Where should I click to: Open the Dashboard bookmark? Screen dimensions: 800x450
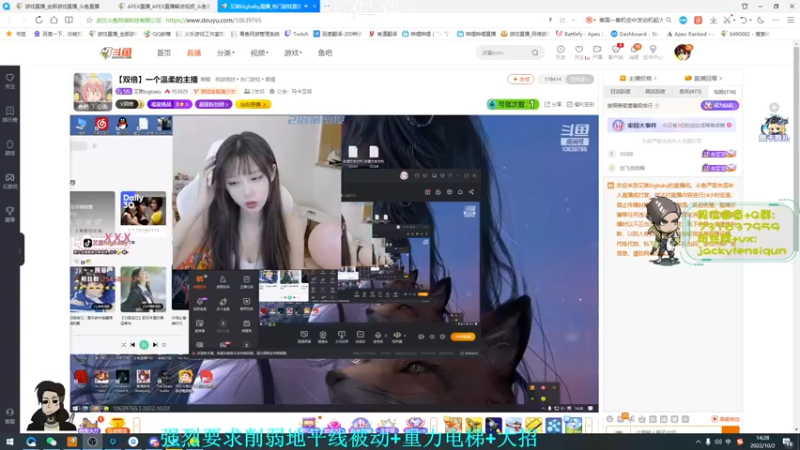pos(635,34)
